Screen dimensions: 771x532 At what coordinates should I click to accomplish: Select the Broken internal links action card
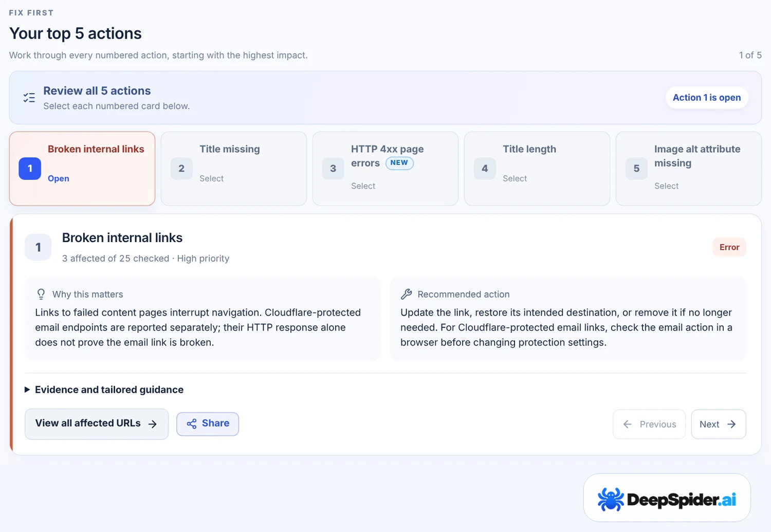pos(82,169)
